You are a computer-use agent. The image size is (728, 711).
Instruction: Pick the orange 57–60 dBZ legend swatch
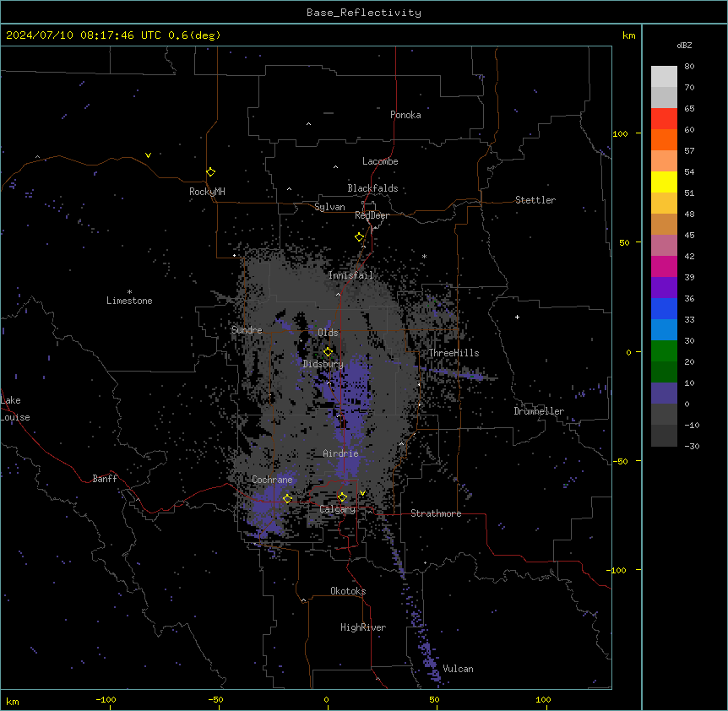(x=664, y=139)
